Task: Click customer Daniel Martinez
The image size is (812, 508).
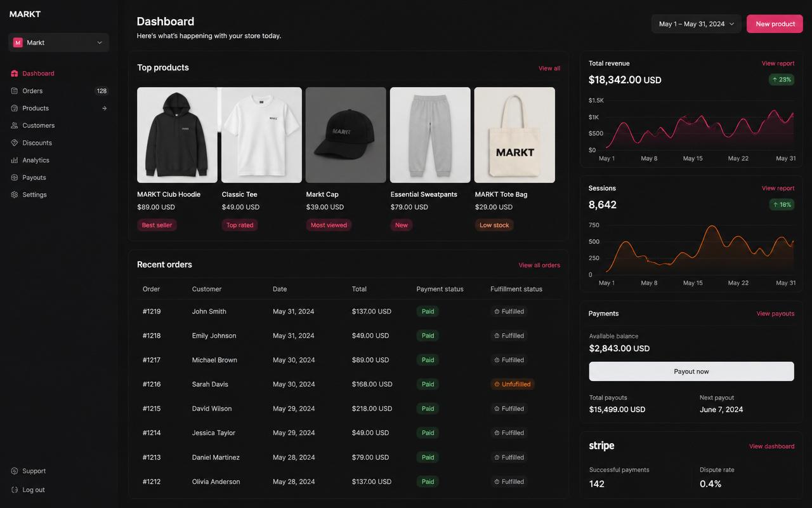Action: tap(216, 457)
